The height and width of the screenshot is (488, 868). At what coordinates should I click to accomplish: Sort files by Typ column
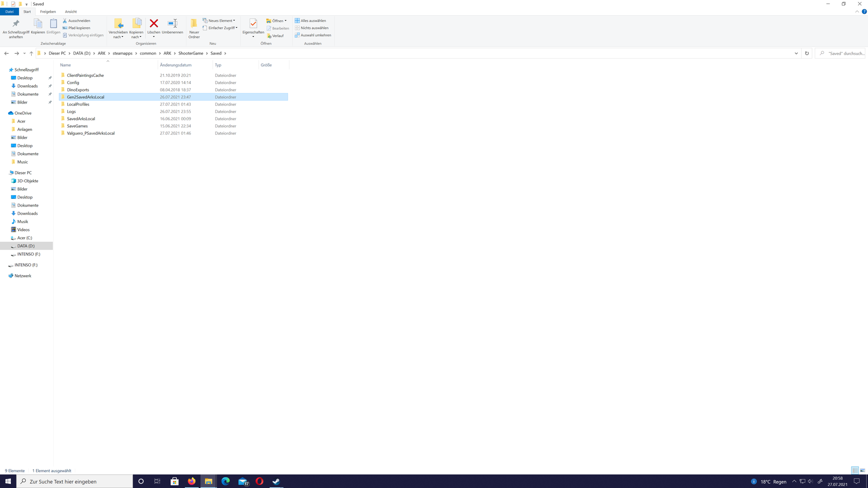[236, 65]
